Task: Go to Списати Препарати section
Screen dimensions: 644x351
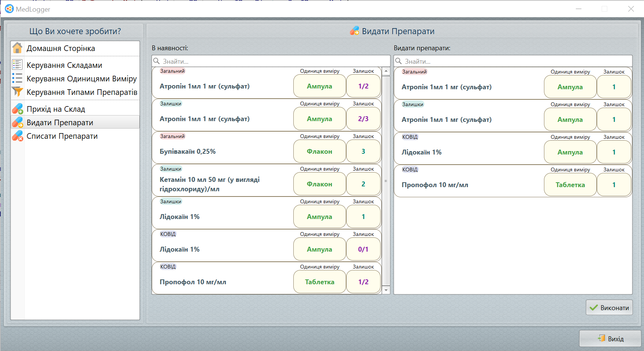Action: click(62, 136)
